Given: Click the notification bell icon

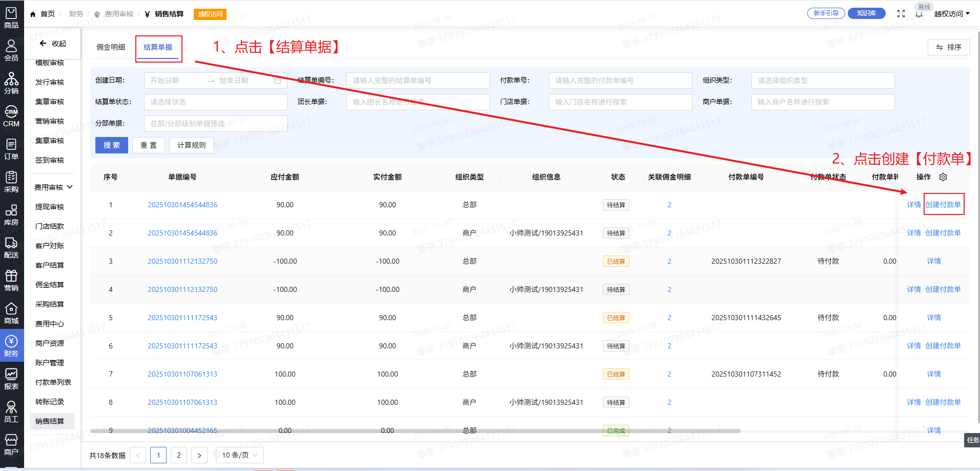Looking at the screenshot, I should 919,14.
